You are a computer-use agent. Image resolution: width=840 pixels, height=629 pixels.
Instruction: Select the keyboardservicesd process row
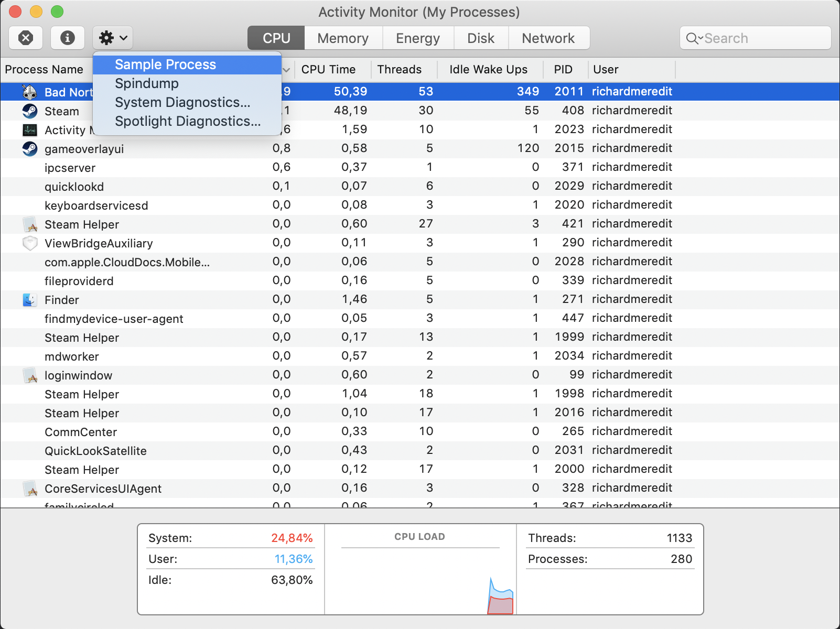point(420,205)
